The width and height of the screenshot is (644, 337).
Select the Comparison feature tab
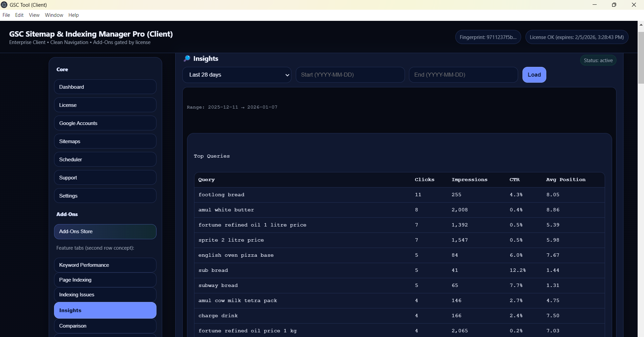[105, 326]
